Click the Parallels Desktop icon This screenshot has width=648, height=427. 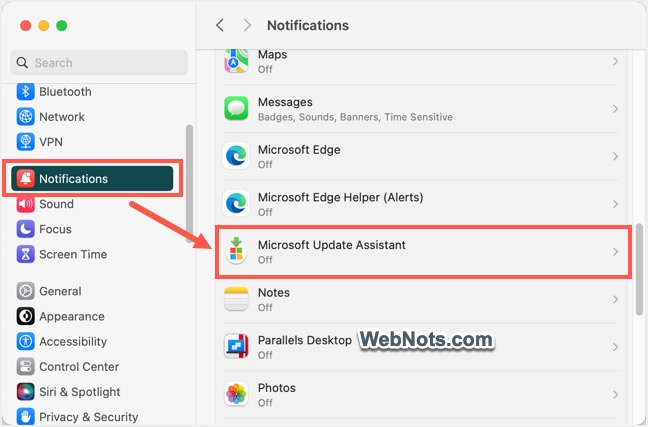click(236, 346)
